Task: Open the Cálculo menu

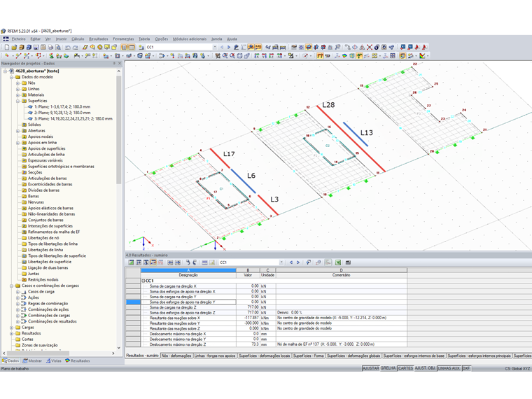Action: [x=78, y=39]
